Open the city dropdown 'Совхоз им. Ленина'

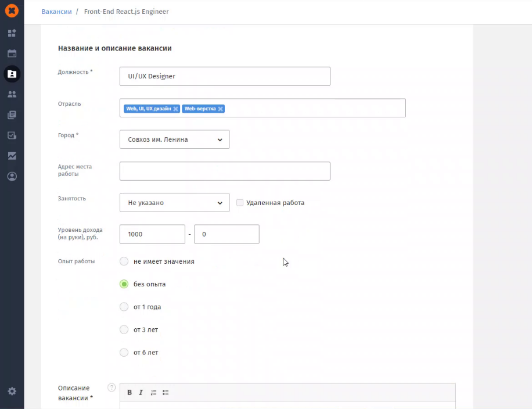click(175, 139)
